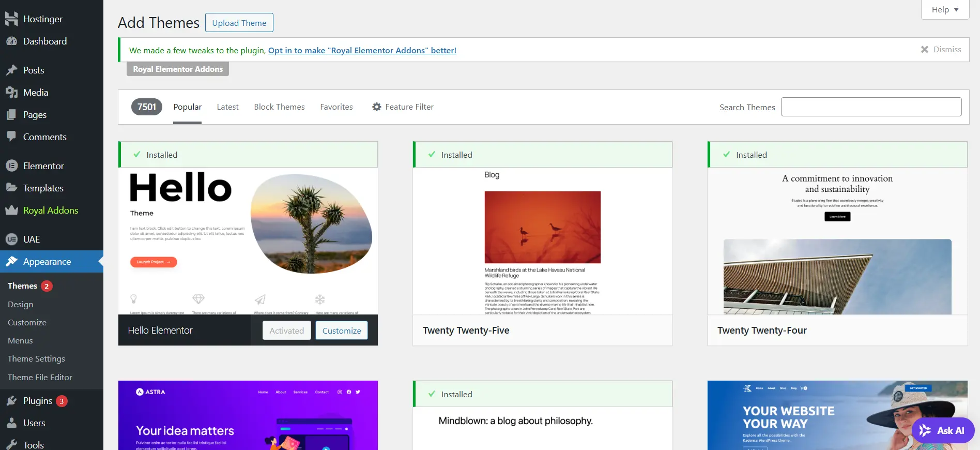The width and height of the screenshot is (980, 450).
Task: Click the Twenty Twenty-Four theme preview
Action: (x=837, y=241)
